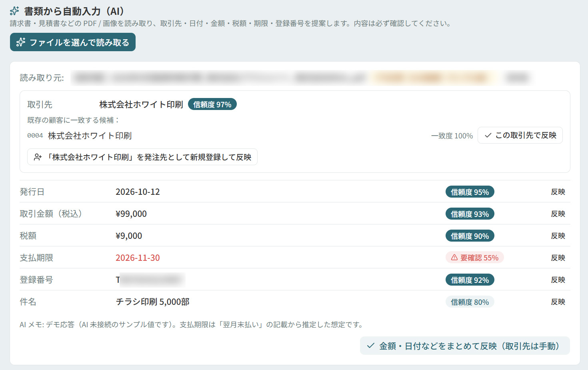The width and height of the screenshot is (588, 370).
Task: Click candidate code 0004
Action: [35, 136]
